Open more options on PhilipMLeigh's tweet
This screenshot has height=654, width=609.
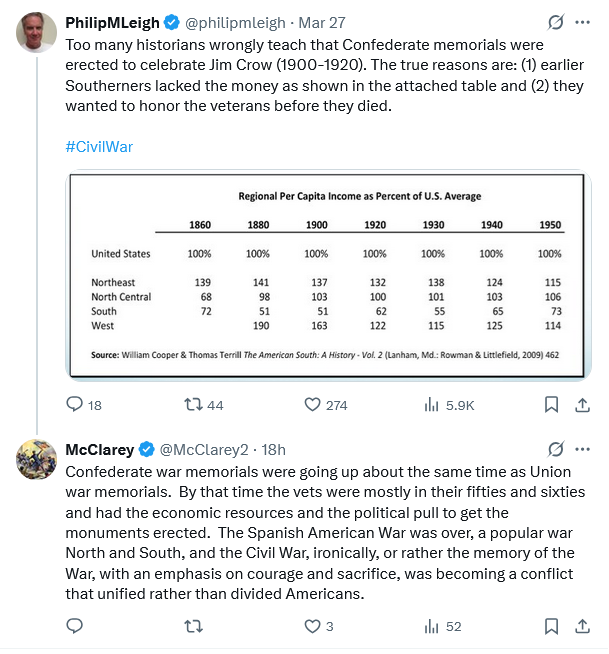[x=582, y=22]
